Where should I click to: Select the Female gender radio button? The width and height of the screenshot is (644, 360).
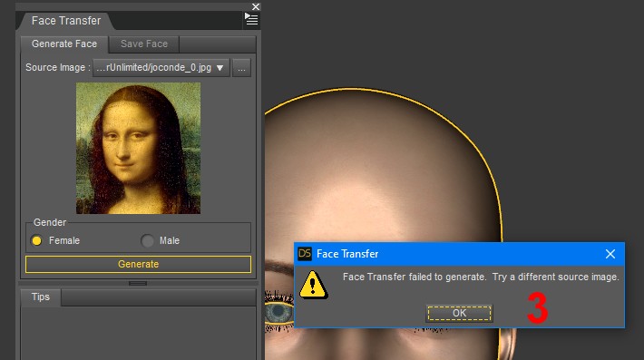36,240
